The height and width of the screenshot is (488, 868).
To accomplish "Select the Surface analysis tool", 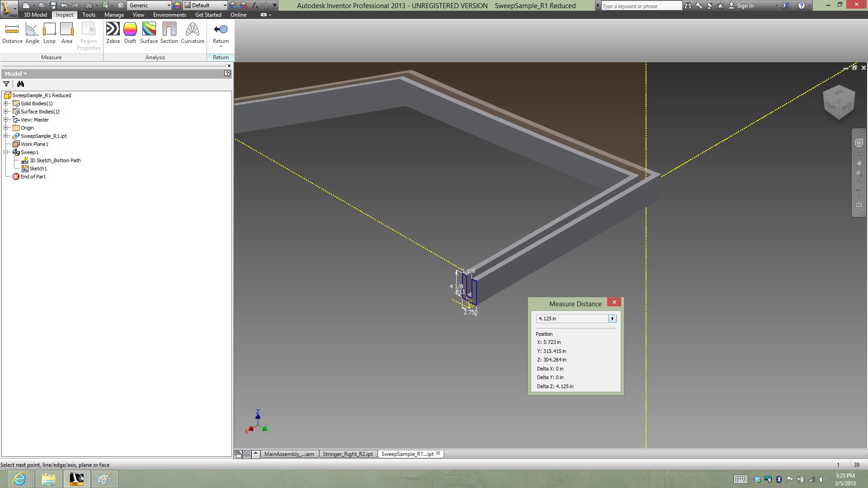I will (148, 32).
